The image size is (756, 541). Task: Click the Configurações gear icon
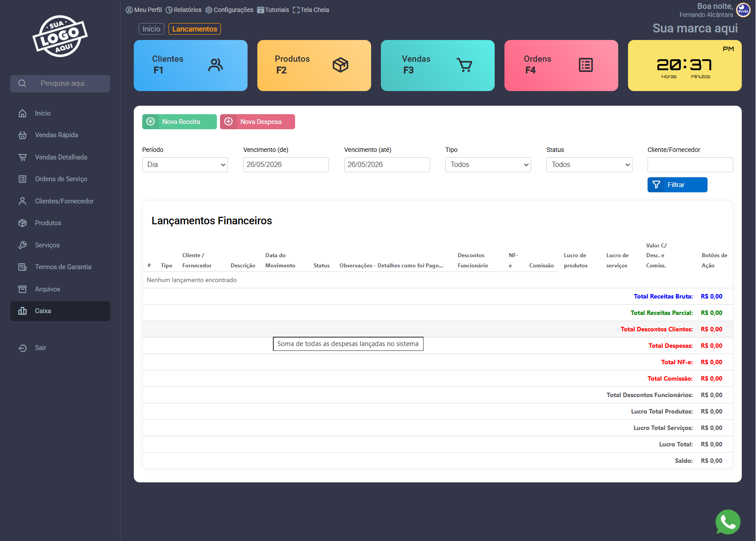pos(209,10)
